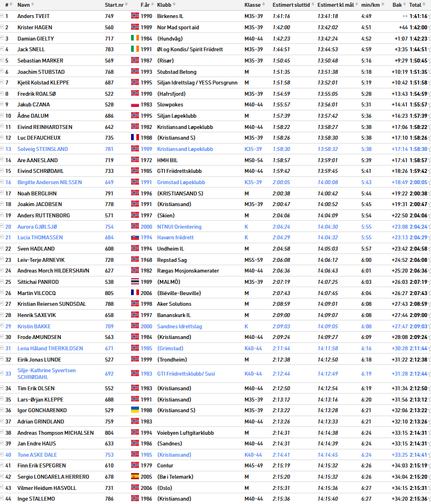Click the Ukrainian flag for Igor GONCHARENKO
The width and height of the screenshot is (431, 504).
click(135, 410)
